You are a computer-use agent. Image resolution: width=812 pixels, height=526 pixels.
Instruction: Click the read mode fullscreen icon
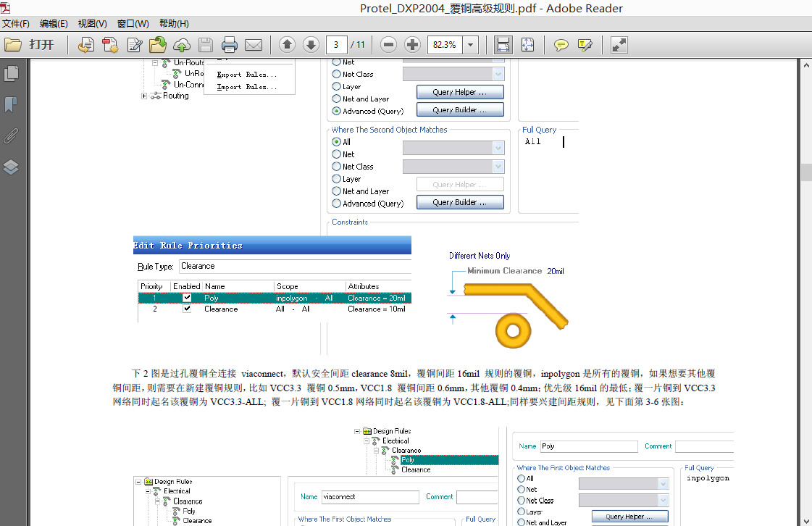click(619, 45)
